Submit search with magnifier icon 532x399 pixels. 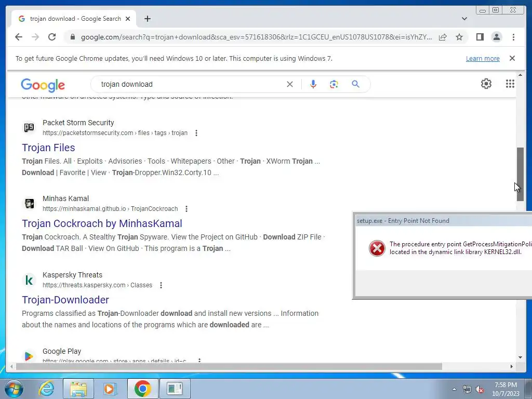coord(355,84)
